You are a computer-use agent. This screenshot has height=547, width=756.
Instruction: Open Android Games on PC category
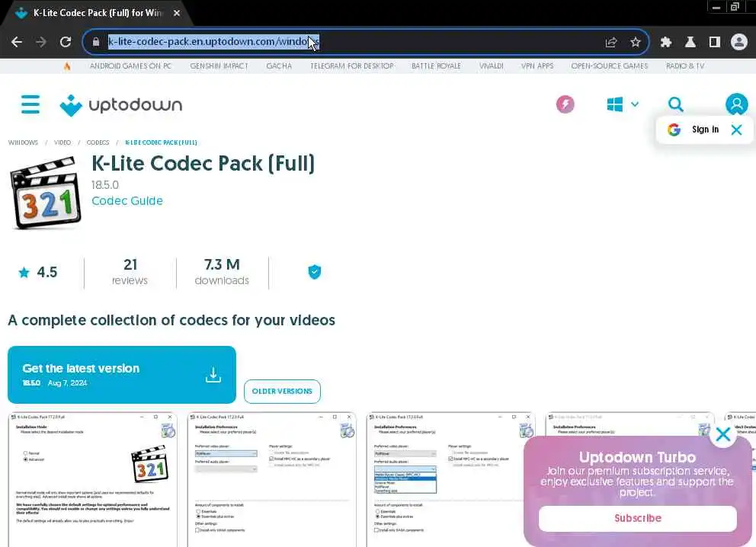(130, 66)
